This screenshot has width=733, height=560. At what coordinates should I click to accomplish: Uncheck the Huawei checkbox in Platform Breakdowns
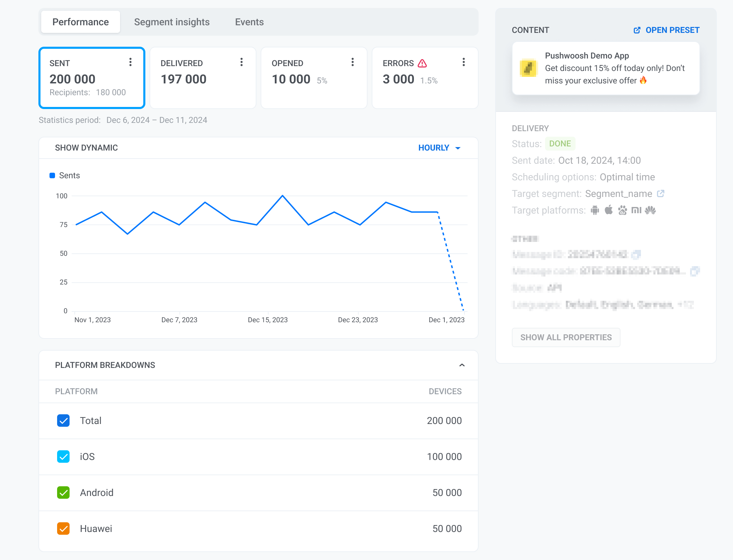[x=63, y=529]
